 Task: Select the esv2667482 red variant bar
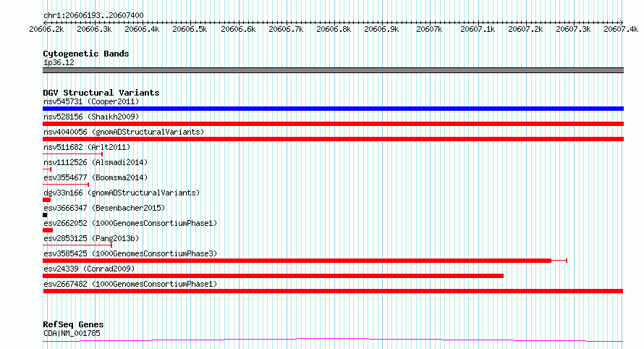tap(333, 291)
